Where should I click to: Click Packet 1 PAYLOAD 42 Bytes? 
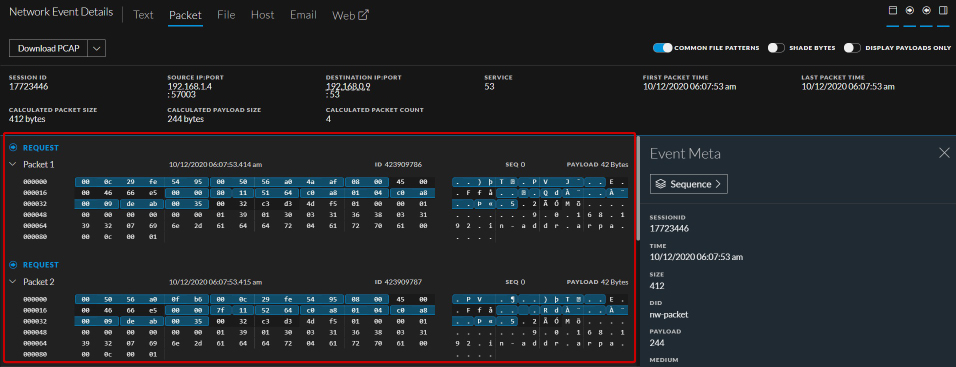click(x=598, y=165)
